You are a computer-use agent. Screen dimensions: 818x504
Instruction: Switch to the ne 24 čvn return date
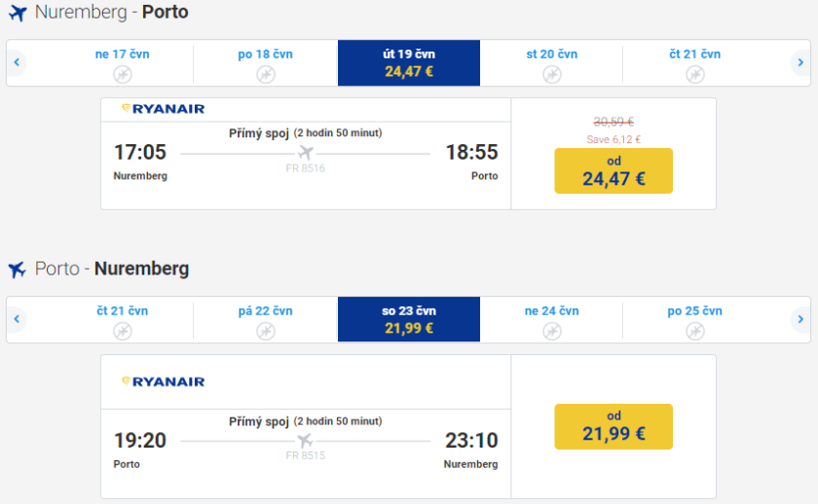(x=551, y=319)
